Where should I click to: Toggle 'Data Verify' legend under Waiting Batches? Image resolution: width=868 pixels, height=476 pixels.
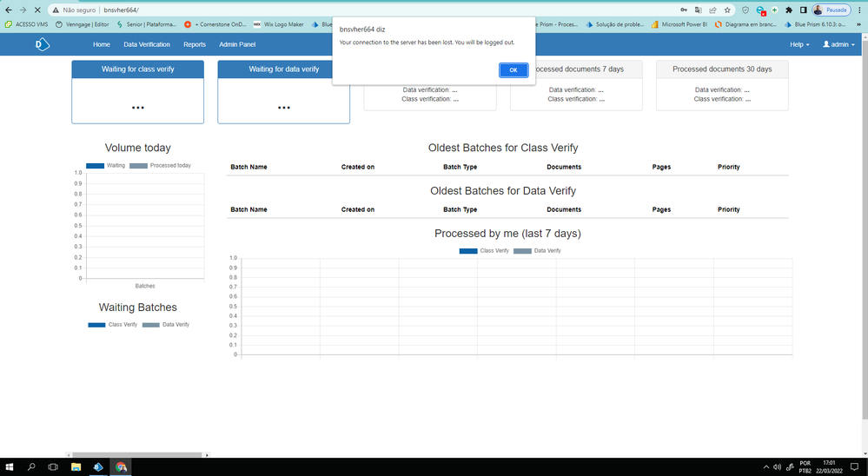tap(166, 325)
